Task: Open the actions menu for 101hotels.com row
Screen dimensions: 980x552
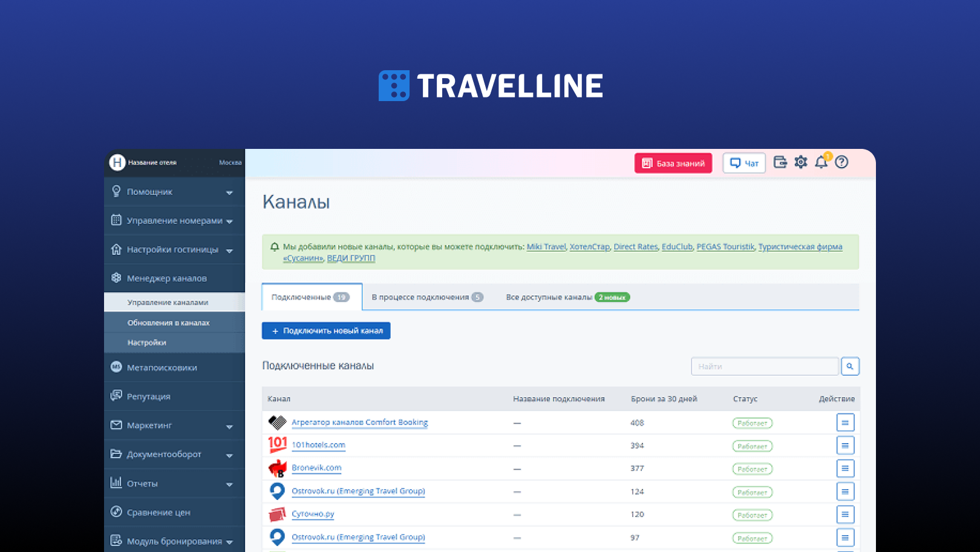Action: 845,445
